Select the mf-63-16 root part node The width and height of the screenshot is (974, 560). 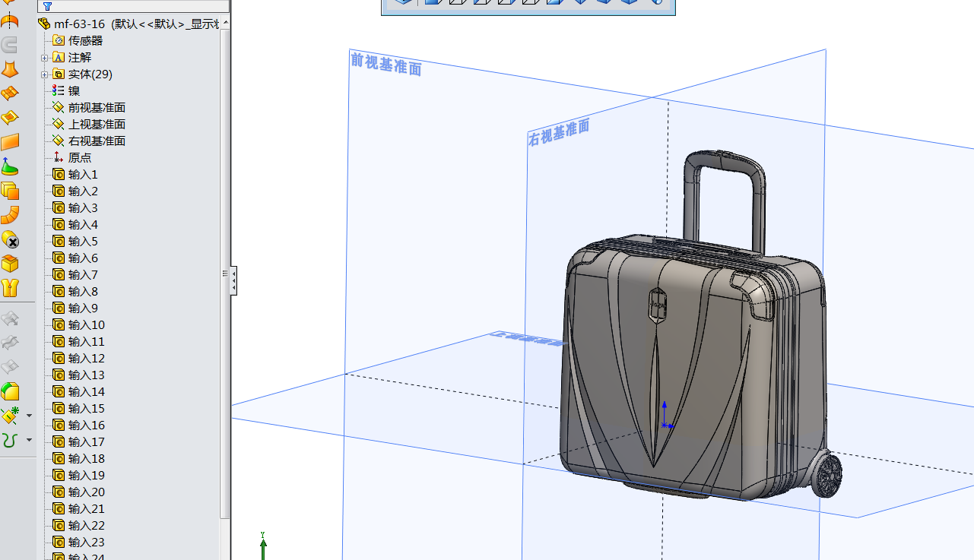128,24
